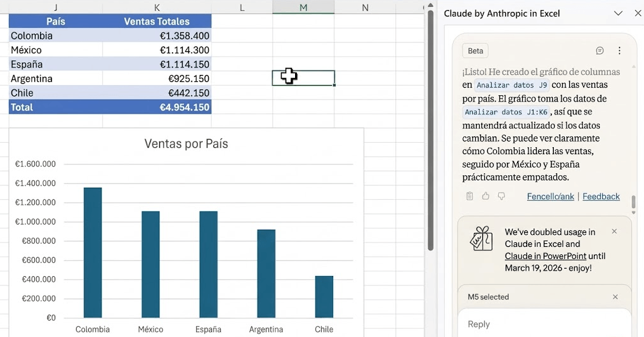Open the three-dot more options menu
This screenshot has width=644, height=337.
coord(619,51)
